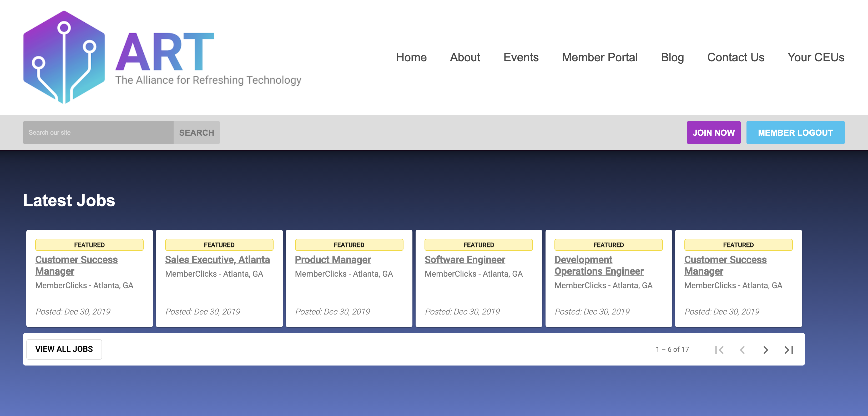Click the VIEW ALL JOBS button
Viewport: 868px width, 416px height.
pyautogui.click(x=64, y=349)
